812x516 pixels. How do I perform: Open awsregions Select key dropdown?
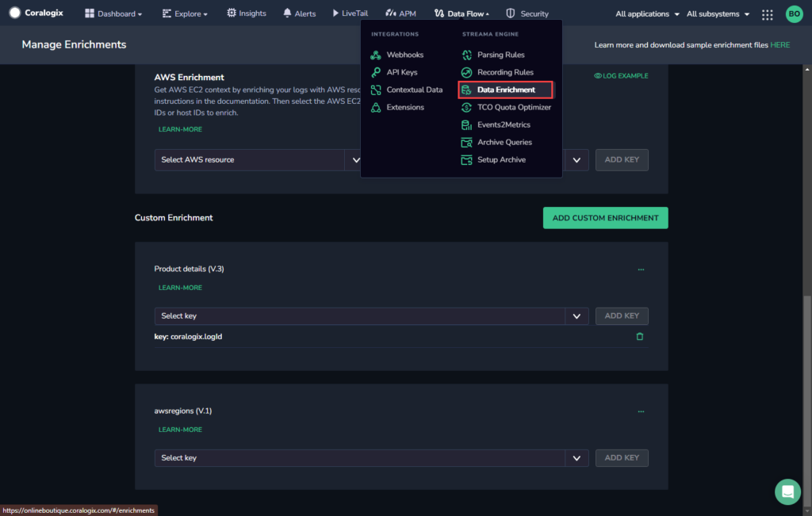pyautogui.click(x=371, y=458)
